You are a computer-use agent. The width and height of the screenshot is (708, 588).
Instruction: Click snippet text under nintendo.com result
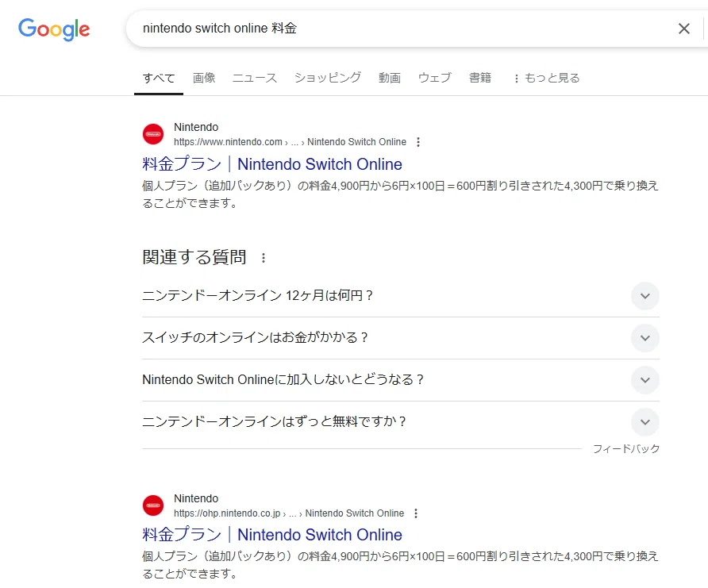[x=401, y=194]
